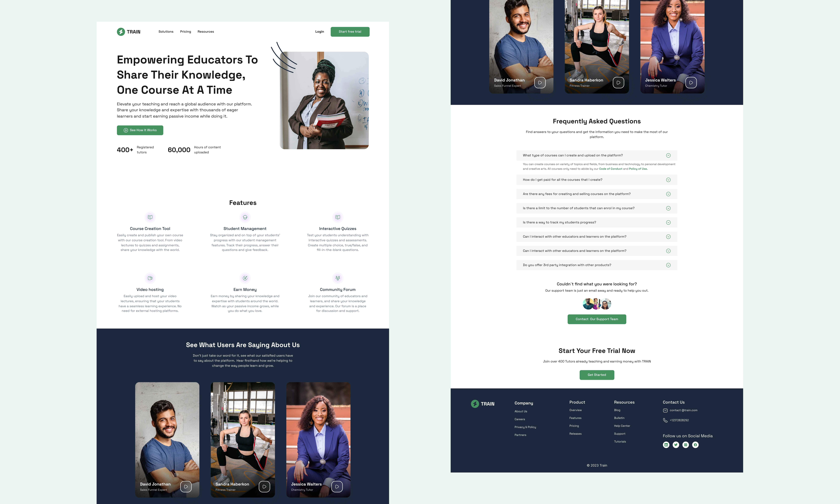Viewport: 840px width, 504px height.
Task: Click the +12372828292 phone number
Action: point(679,420)
